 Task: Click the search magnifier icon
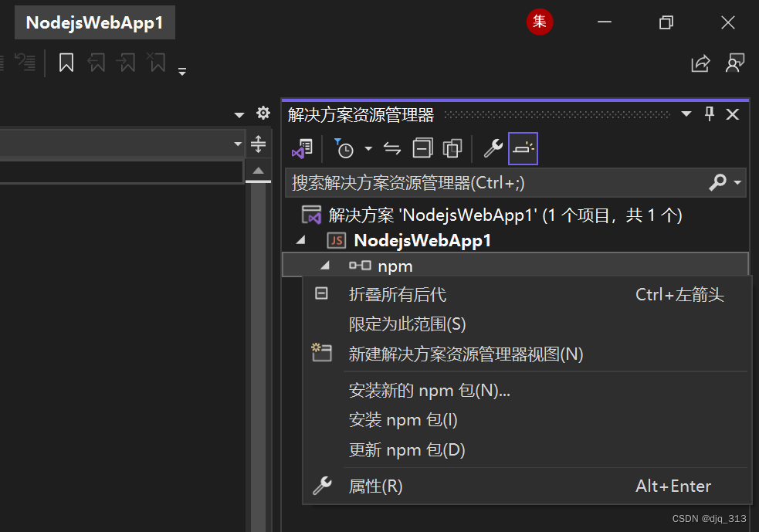point(718,182)
